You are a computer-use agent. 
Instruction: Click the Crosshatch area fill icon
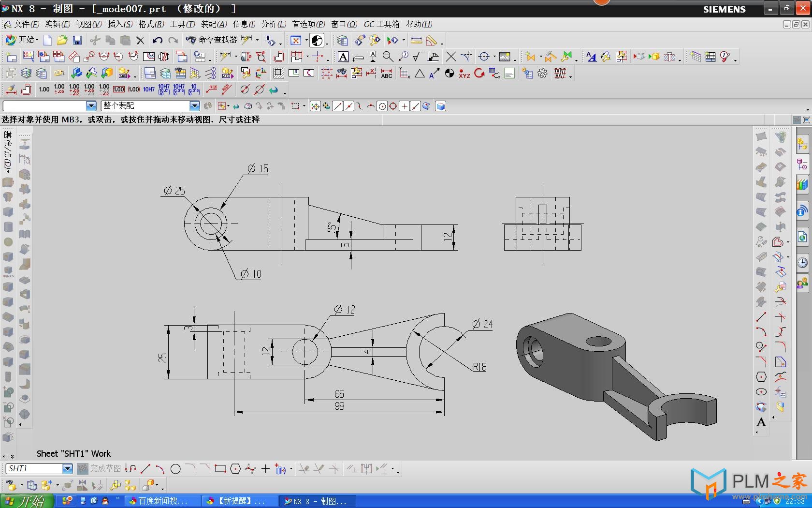click(279, 73)
